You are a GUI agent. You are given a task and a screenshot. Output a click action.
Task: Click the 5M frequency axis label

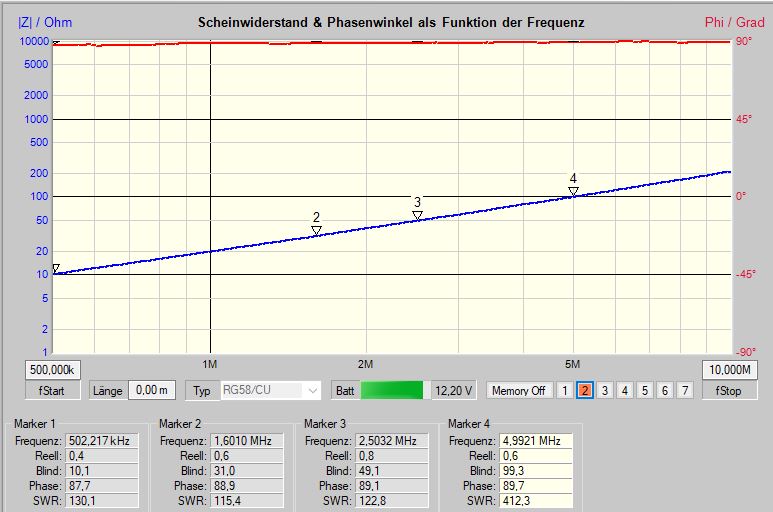[572, 364]
